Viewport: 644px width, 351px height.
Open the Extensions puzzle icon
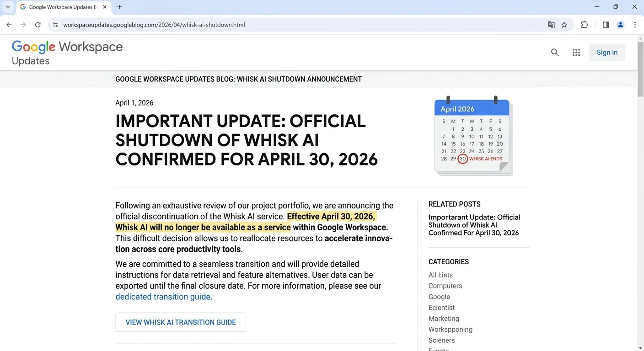click(585, 25)
